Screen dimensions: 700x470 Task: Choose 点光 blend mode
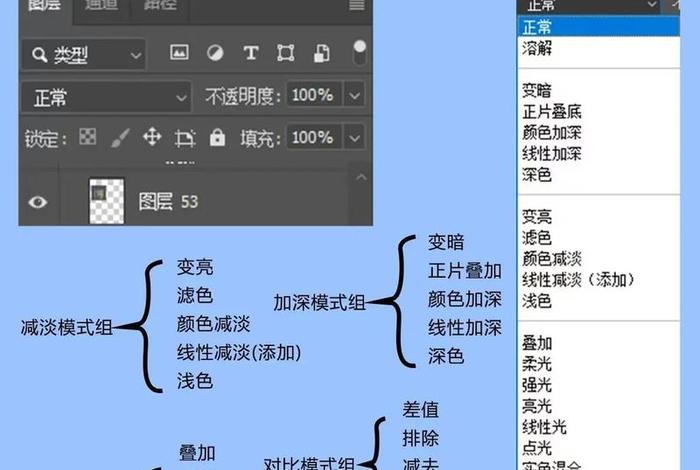click(x=537, y=448)
